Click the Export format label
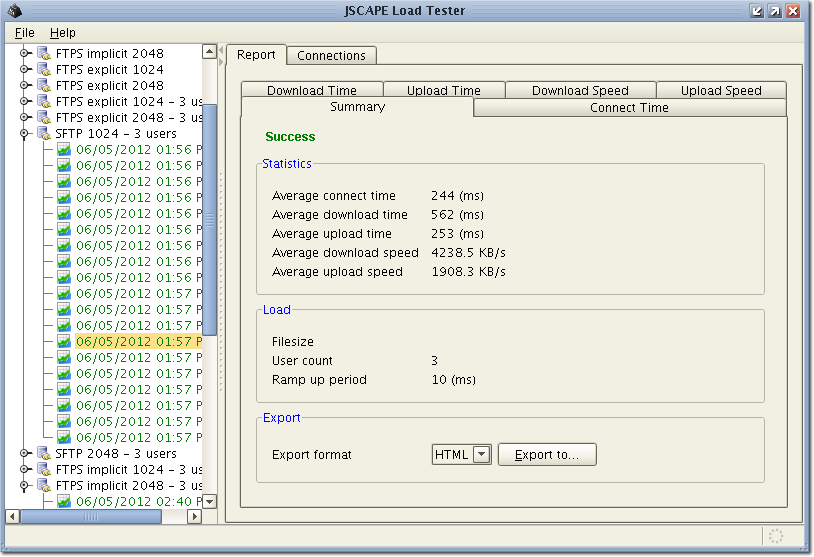Viewport: 814px width, 557px height. tap(311, 455)
